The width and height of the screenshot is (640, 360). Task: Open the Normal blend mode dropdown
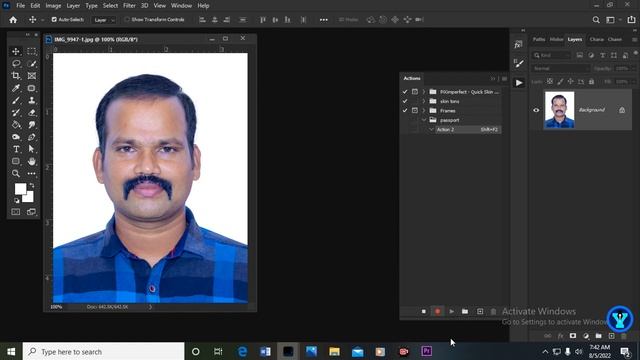[x=561, y=69]
